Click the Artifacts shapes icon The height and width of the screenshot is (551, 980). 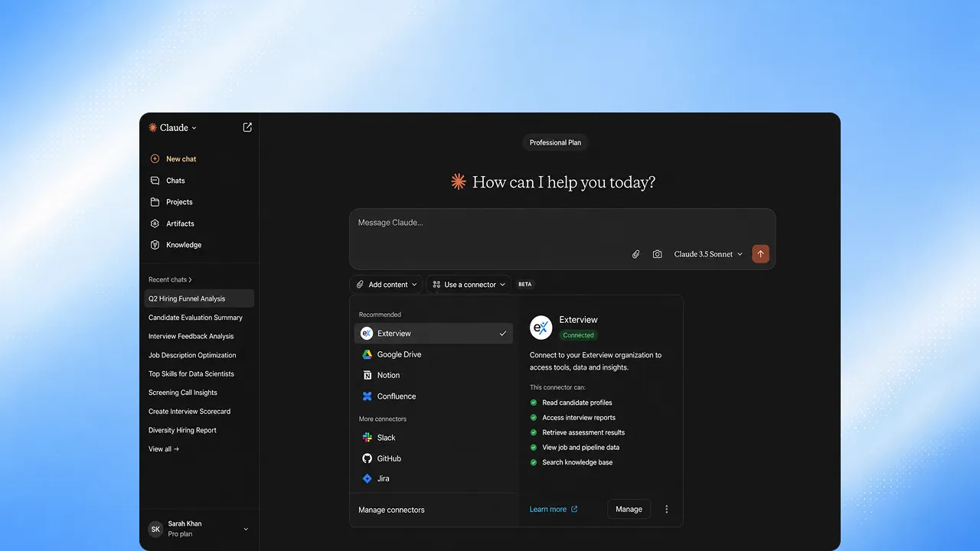(x=155, y=223)
